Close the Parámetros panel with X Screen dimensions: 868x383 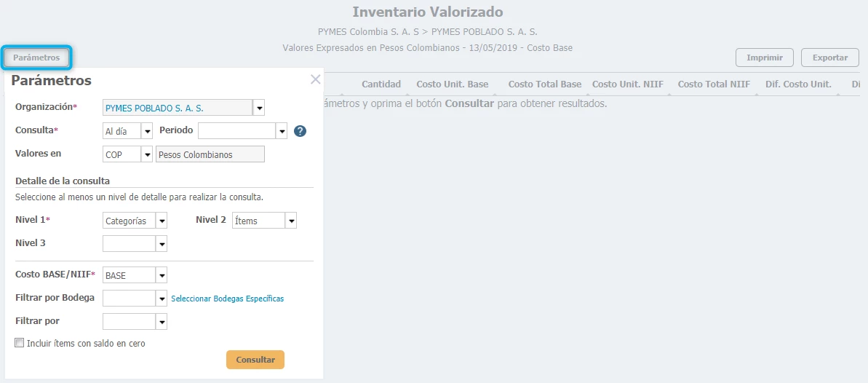(315, 80)
